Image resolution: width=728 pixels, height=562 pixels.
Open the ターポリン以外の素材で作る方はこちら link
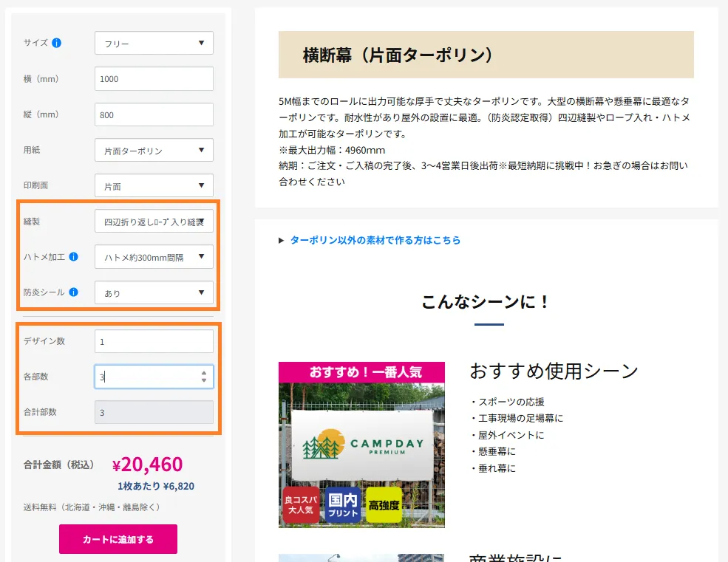point(375,240)
